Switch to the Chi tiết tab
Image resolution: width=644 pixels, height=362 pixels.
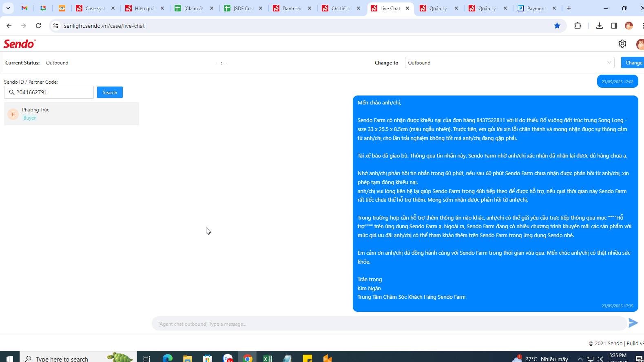click(x=341, y=8)
